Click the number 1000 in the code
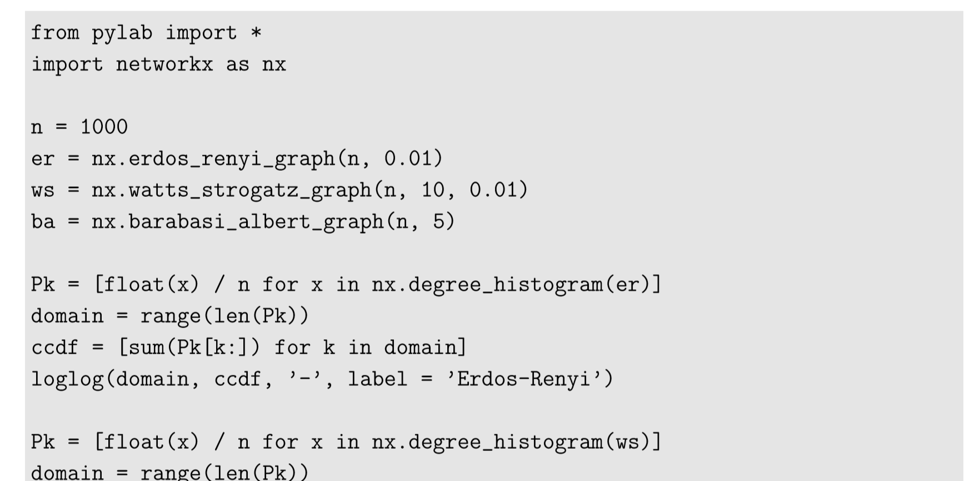980x481 pixels. [x=104, y=127]
